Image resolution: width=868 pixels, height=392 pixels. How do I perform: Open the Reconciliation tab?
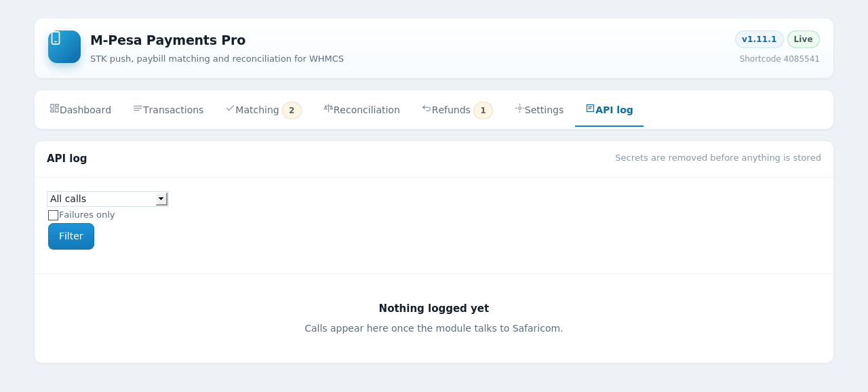click(x=362, y=110)
